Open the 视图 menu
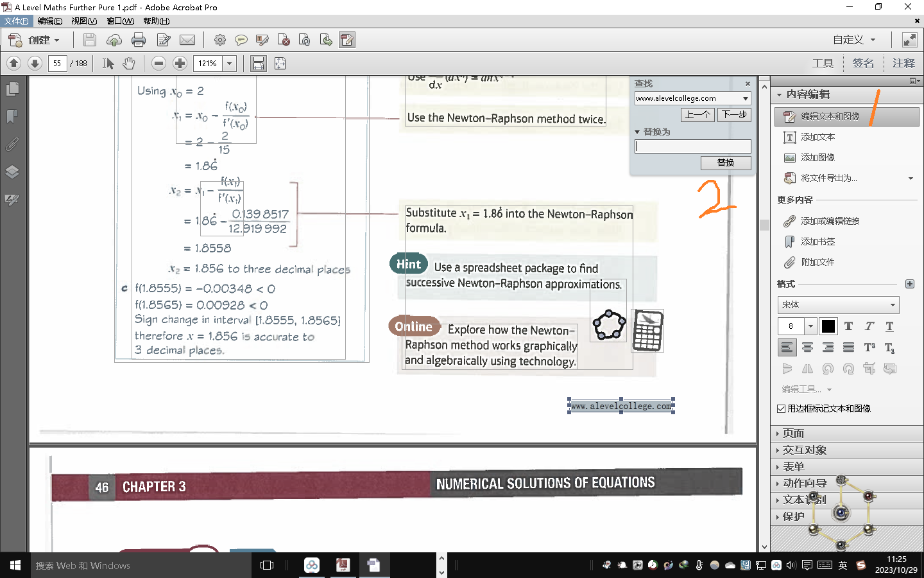This screenshot has height=578, width=924. click(x=84, y=21)
